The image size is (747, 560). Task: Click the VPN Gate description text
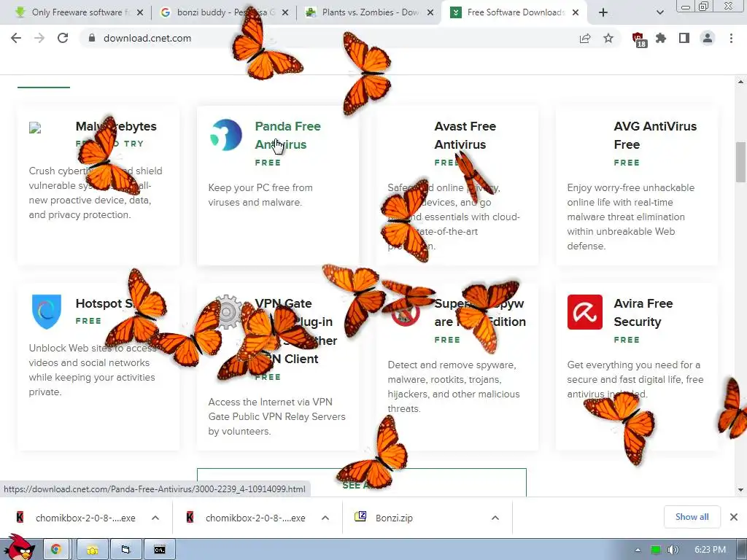(276, 416)
